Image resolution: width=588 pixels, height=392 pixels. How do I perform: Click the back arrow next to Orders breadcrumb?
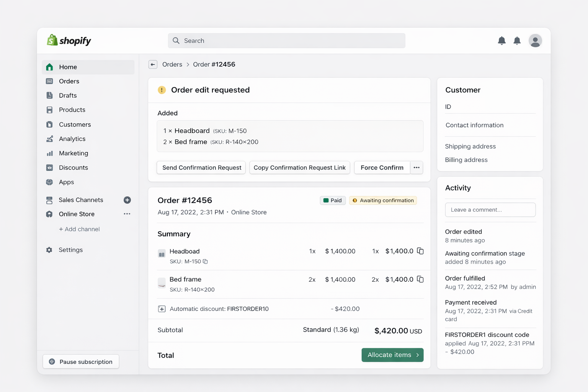point(153,64)
